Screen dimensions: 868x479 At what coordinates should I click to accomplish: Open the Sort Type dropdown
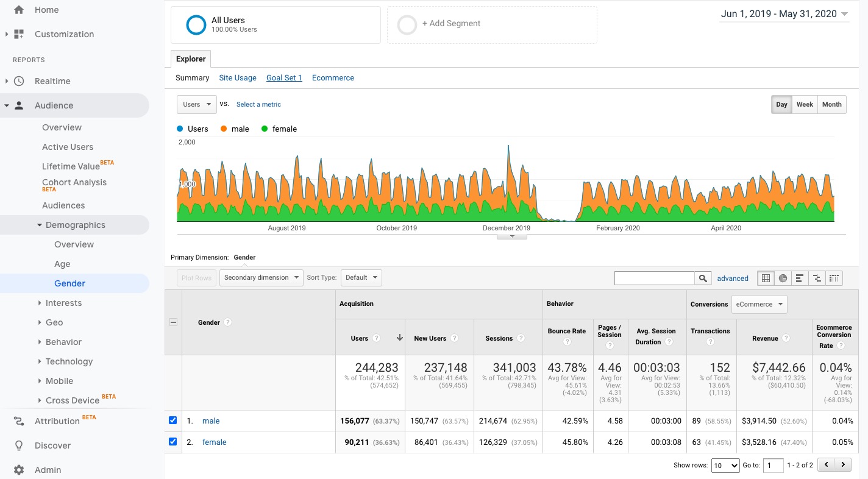[x=361, y=277]
